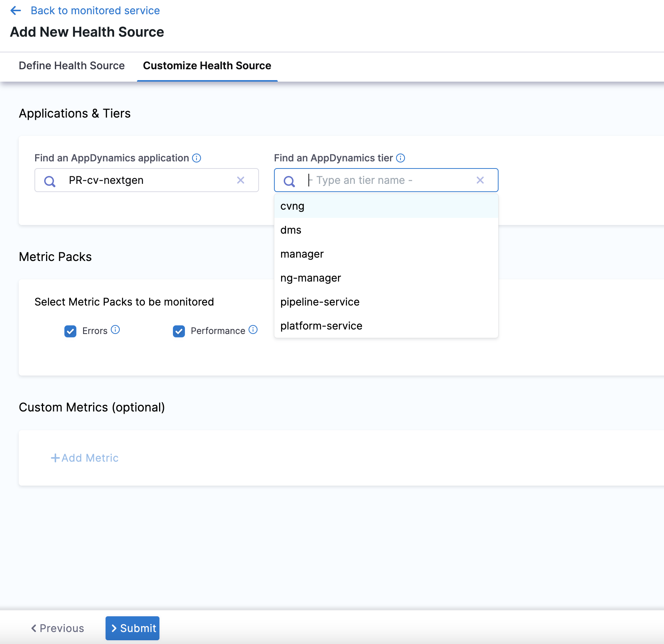664x644 pixels.
Task: Uncheck the Errors metric pack
Action: [70, 331]
